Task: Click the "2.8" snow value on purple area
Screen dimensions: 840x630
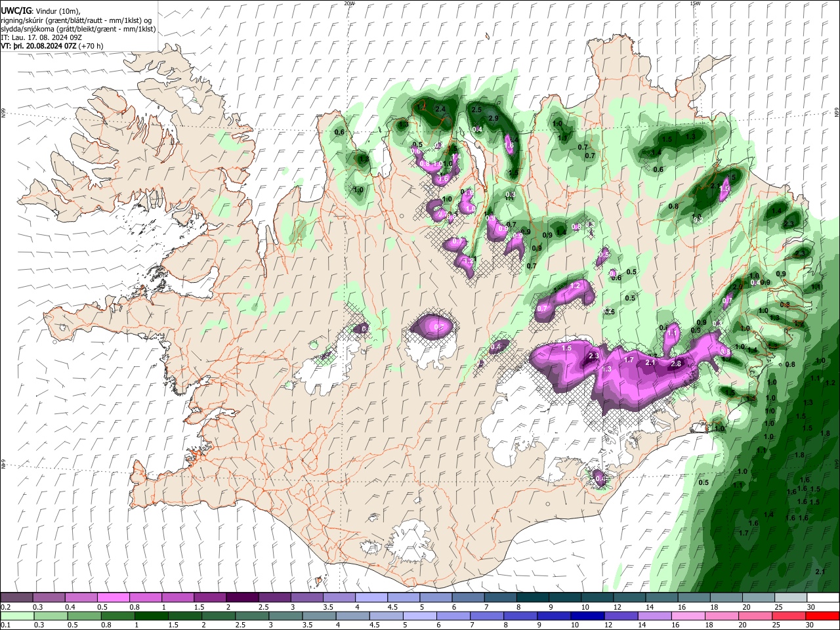Action: 677,364
